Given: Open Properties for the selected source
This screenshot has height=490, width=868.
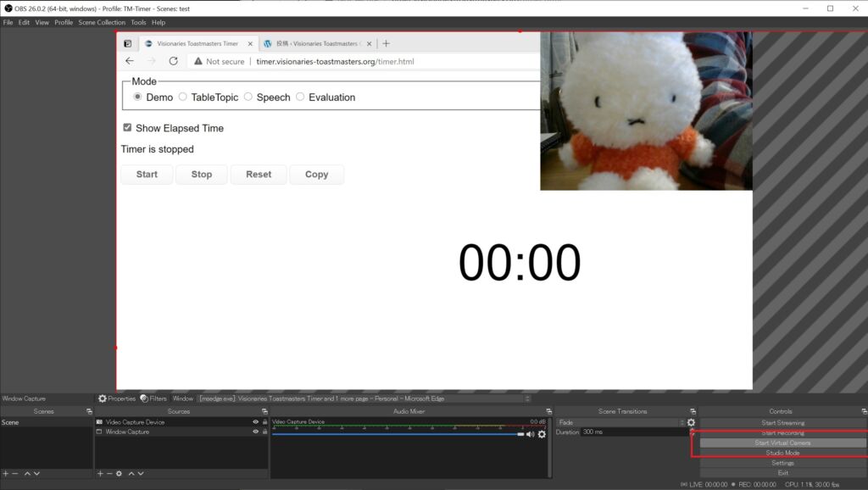Looking at the screenshot, I should (x=117, y=398).
